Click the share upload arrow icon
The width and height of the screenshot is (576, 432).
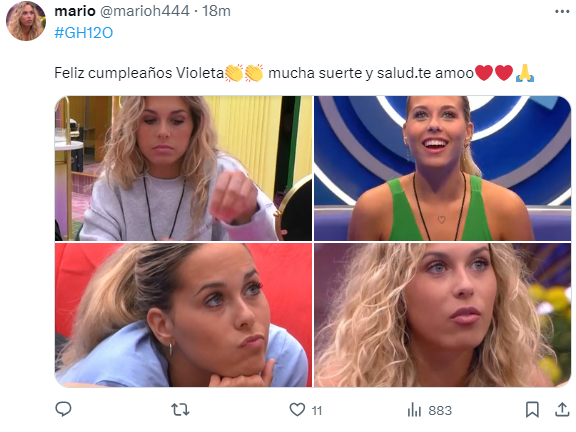(562, 409)
